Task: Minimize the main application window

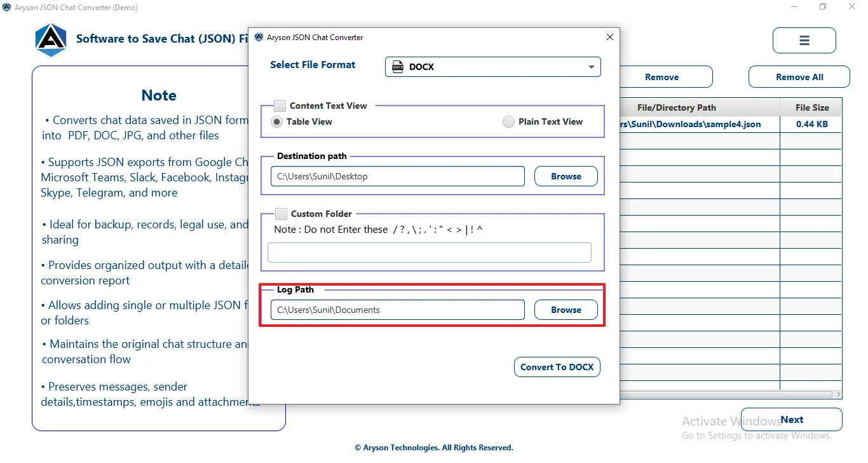Action: 795,7
